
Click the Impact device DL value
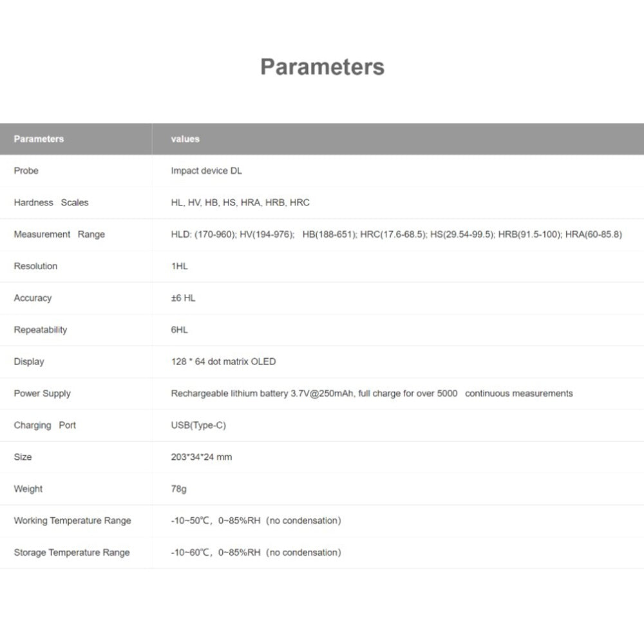tap(207, 171)
